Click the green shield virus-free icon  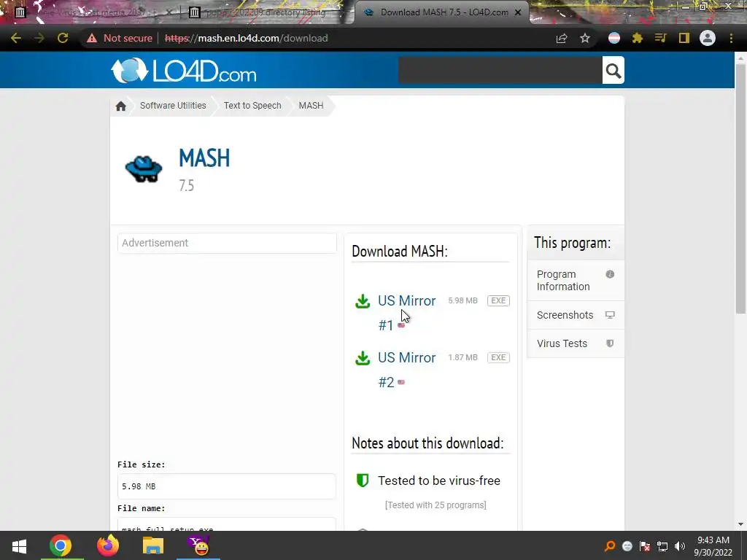[x=363, y=480]
